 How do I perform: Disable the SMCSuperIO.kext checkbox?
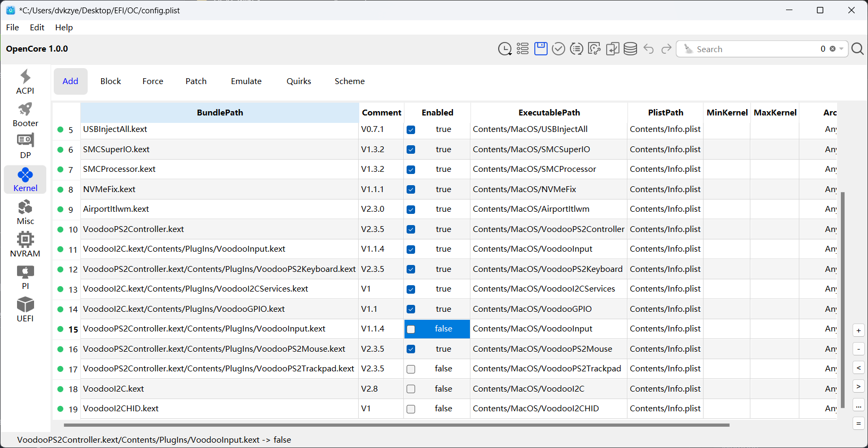click(411, 150)
